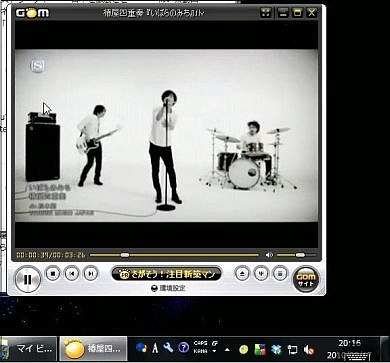Open the マイ ピ... taskbar button
The image size is (390, 363).
point(28,349)
